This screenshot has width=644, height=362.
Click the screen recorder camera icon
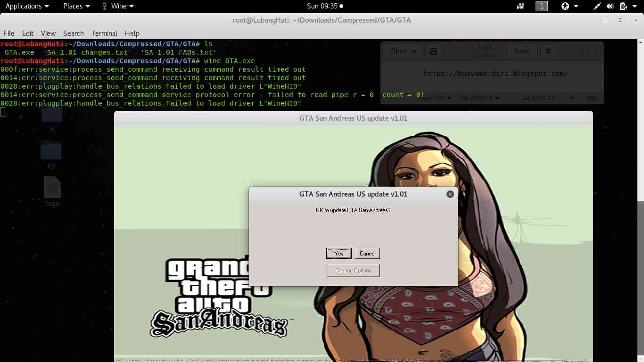click(520, 6)
